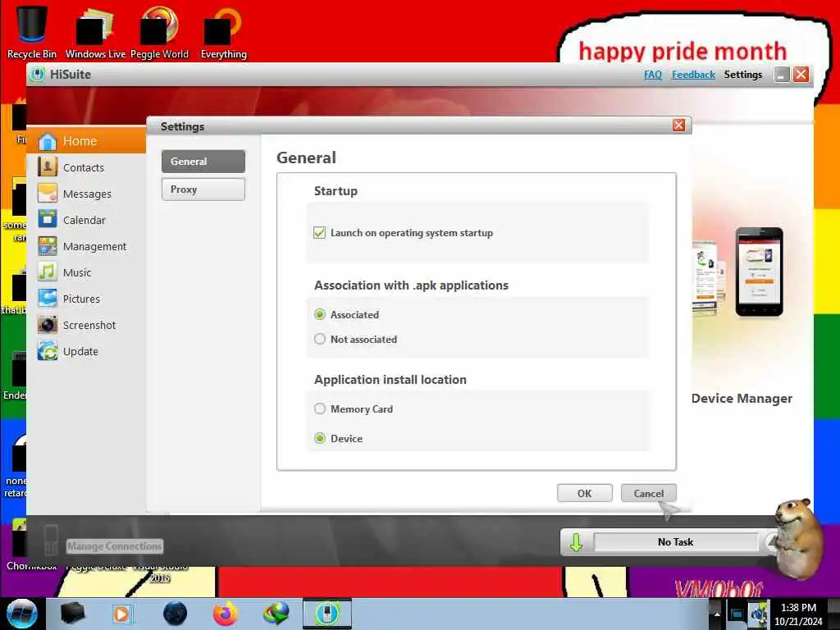This screenshot has width=840, height=630.
Task: Click the HiSuite logo in title bar
Action: pyautogui.click(x=37, y=75)
